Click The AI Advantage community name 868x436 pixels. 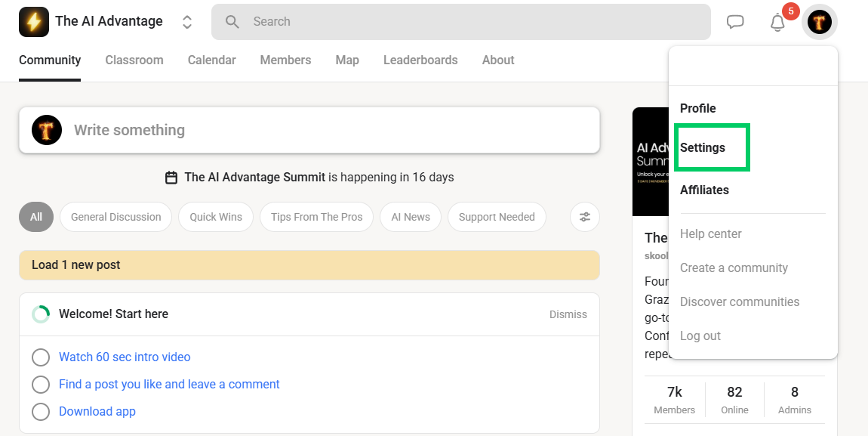point(109,21)
